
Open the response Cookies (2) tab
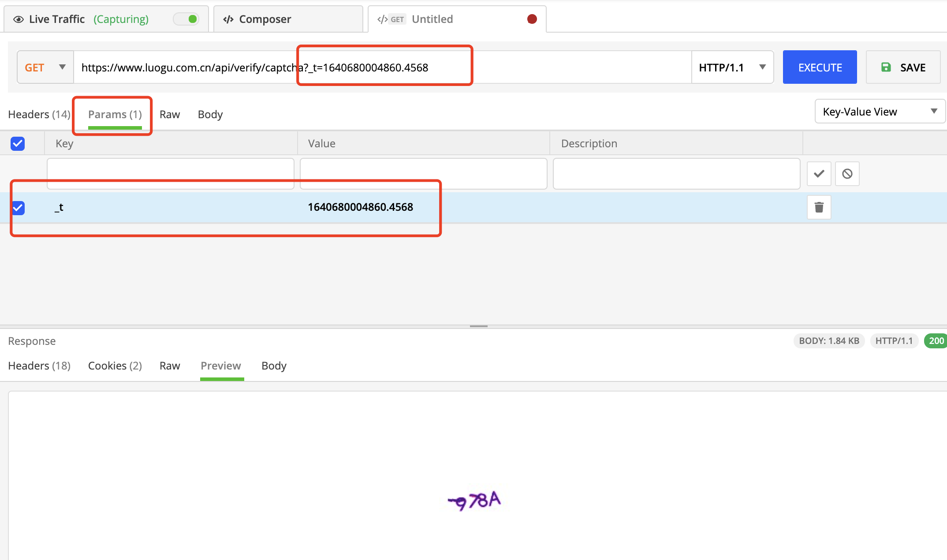coord(115,366)
